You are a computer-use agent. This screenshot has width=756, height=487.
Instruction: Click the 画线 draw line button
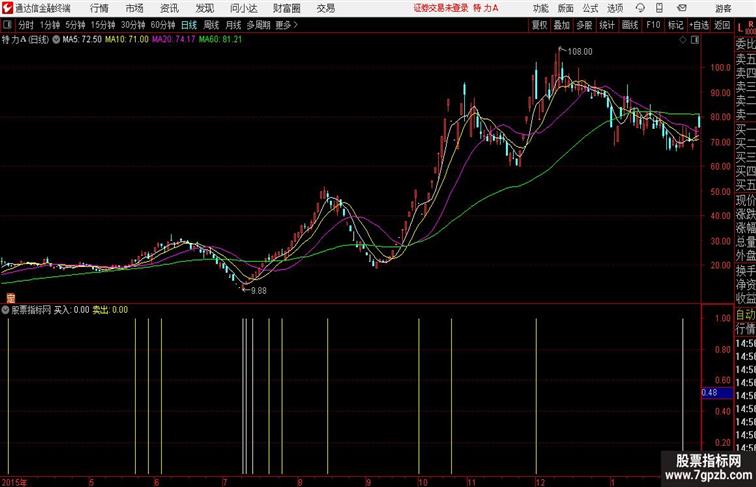click(x=630, y=25)
